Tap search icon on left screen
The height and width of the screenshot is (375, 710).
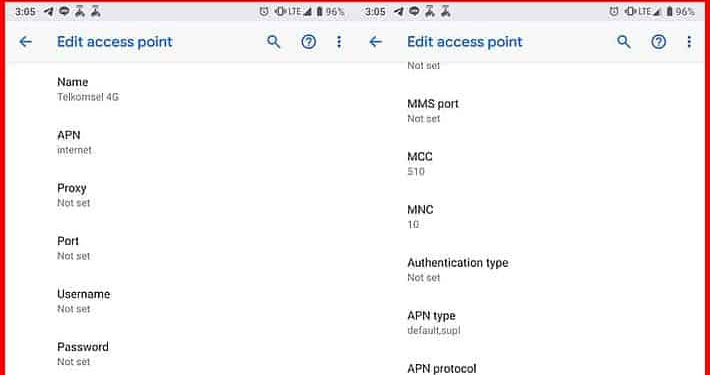tap(273, 42)
